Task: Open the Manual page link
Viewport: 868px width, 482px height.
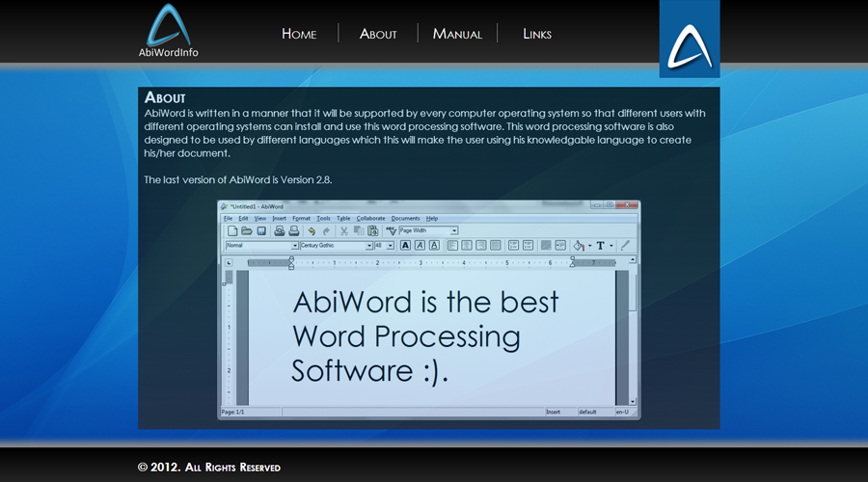Action: click(457, 34)
